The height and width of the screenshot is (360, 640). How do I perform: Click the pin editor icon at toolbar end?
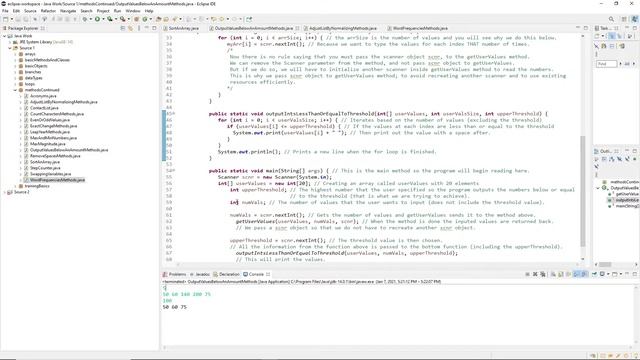click(249, 19)
